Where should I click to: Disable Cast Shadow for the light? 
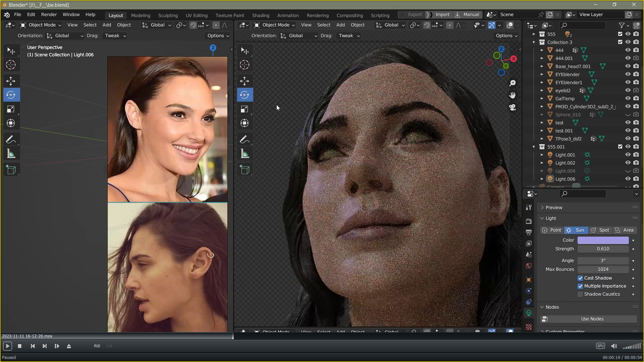[580, 278]
